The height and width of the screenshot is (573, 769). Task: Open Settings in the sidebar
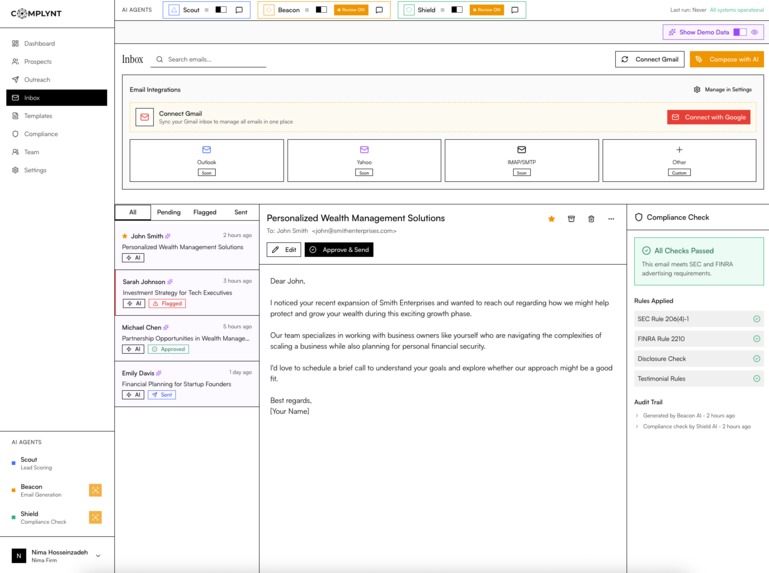[x=56, y=170]
